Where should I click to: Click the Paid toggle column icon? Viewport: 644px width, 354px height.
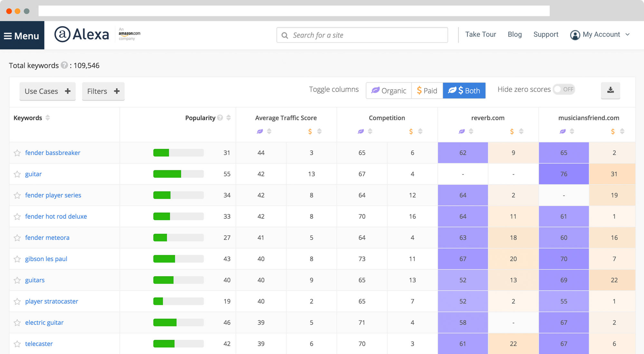[x=426, y=90]
